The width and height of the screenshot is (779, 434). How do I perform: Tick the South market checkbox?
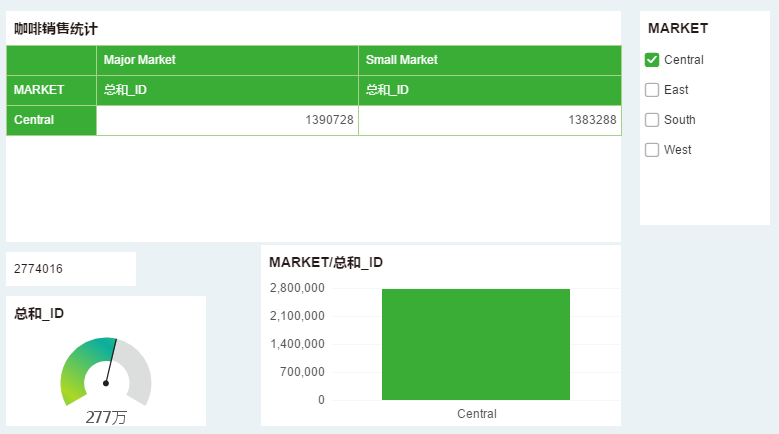coord(652,120)
